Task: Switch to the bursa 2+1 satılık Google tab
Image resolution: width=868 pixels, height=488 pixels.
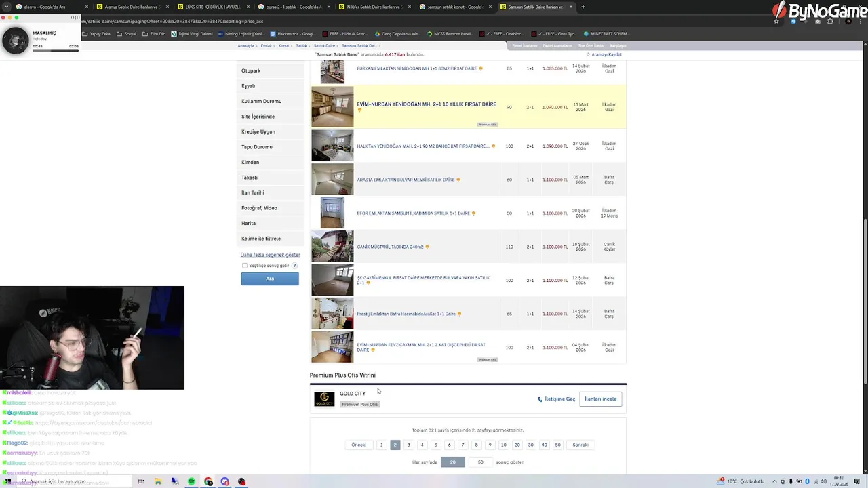Action: (x=294, y=7)
